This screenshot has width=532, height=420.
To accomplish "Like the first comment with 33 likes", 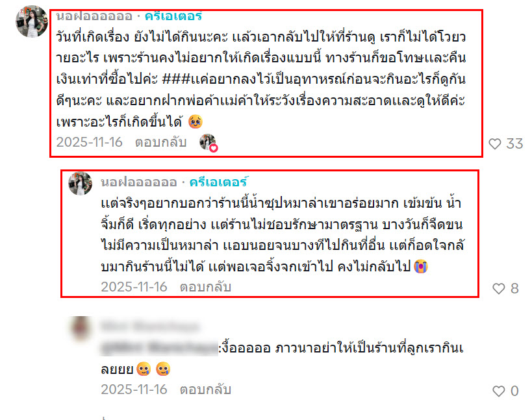I will pyautogui.click(x=495, y=143).
